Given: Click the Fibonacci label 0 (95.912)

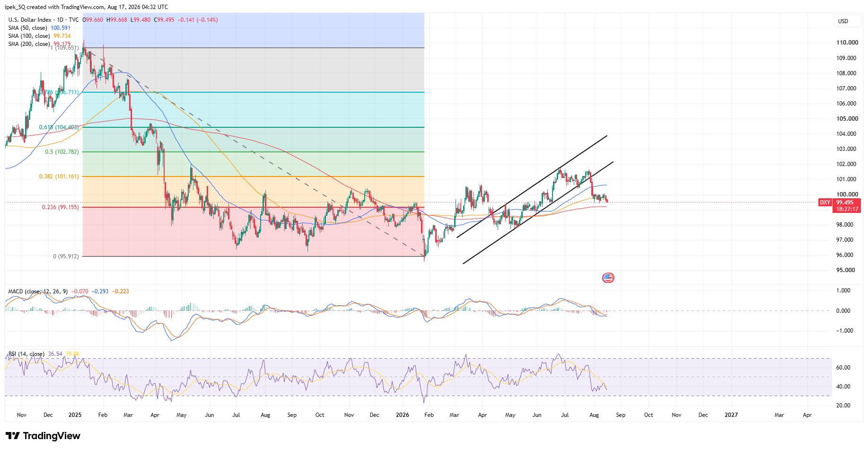Looking at the screenshot, I should tap(66, 256).
